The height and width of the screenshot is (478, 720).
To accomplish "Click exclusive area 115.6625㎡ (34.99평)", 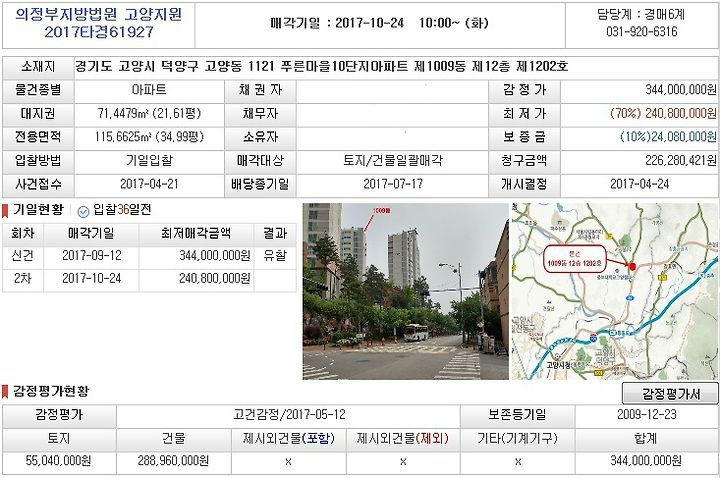I will (x=149, y=137).
